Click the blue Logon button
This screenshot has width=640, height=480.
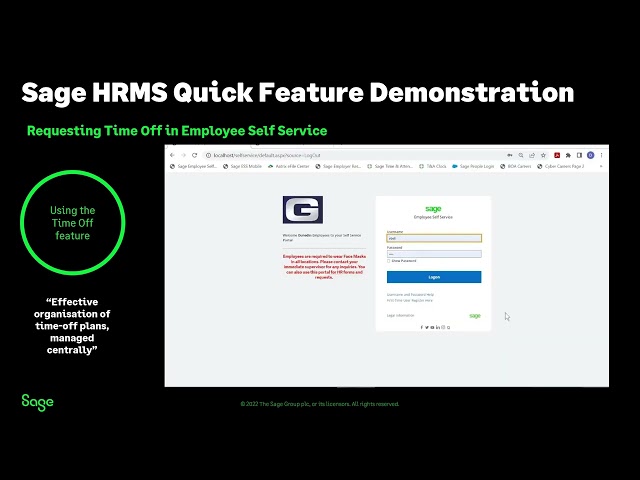(434, 277)
